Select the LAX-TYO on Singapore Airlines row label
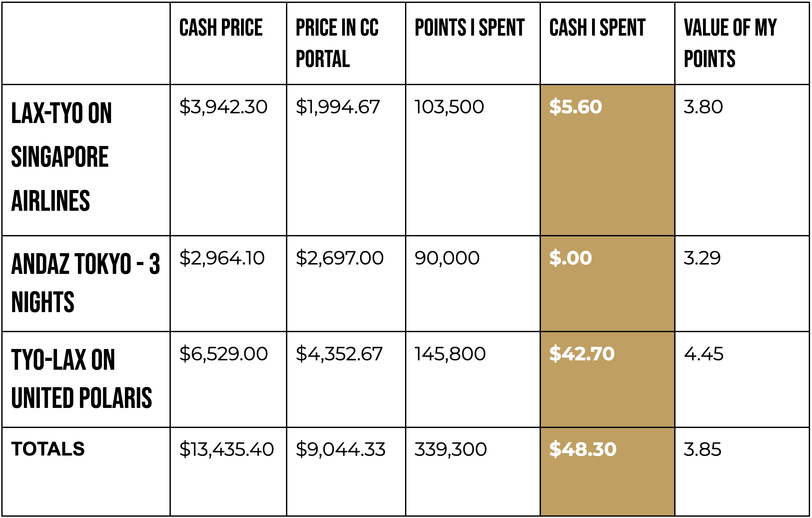 pos(61,157)
